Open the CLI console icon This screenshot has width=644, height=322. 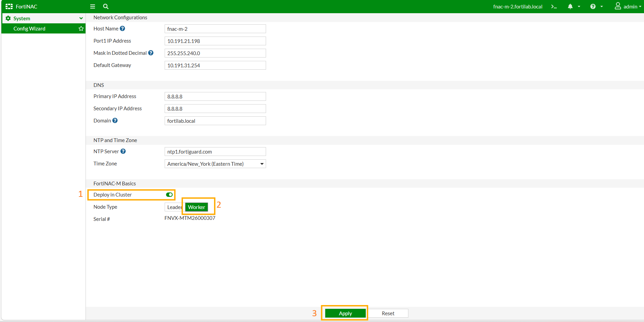[x=554, y=6]
